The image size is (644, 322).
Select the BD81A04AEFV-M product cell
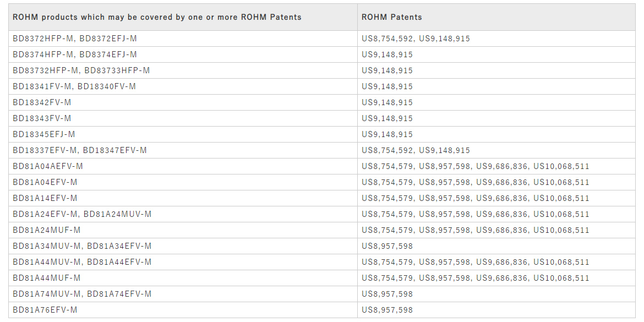(x=183, y=166)
